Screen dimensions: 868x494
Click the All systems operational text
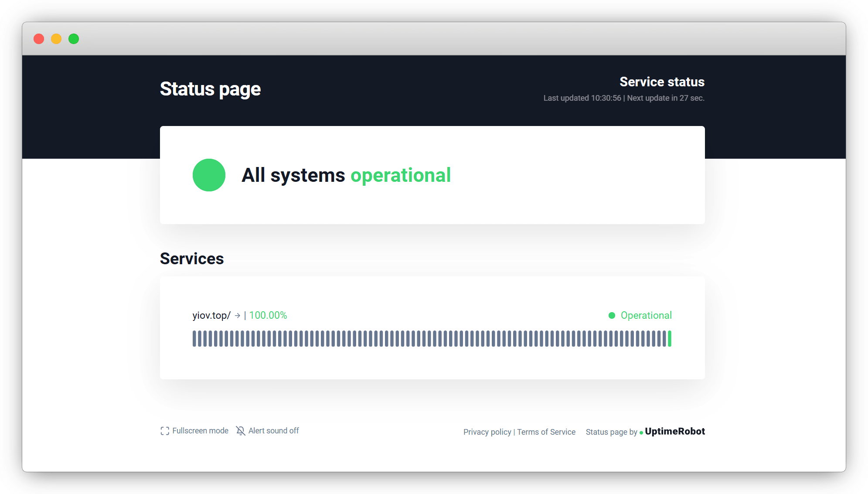click(346, 175)
